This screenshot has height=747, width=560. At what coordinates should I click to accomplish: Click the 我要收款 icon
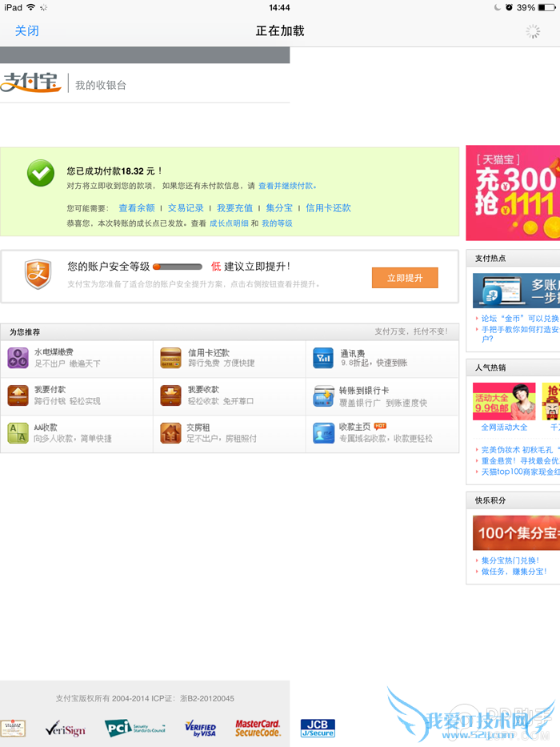[170, 396]
